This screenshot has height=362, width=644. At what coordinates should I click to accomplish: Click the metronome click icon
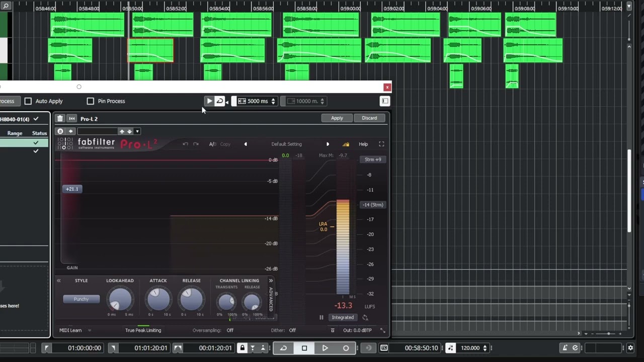point(565,348)
